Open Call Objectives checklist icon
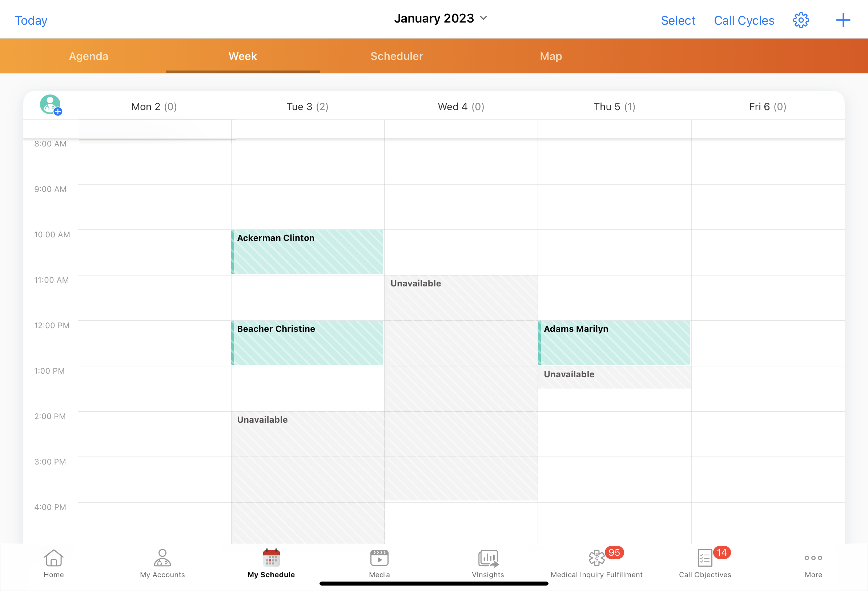The width and height of the screenshot is (868, 591). click(705, 563)
